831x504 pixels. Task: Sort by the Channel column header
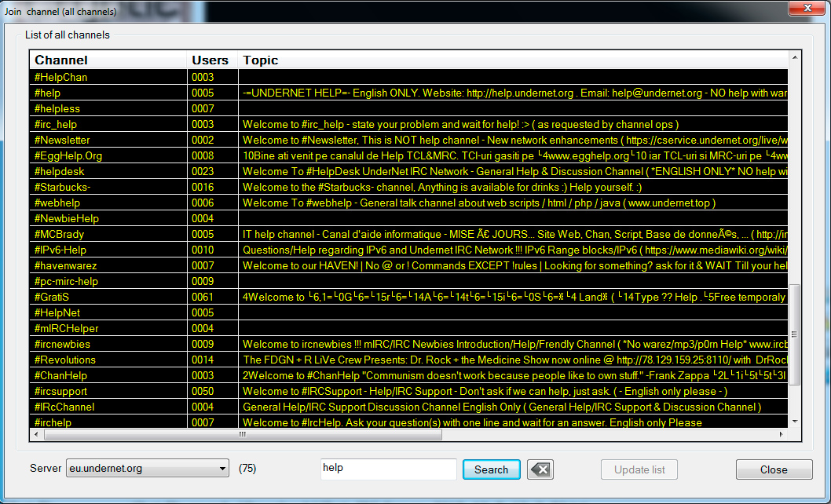(108, 60)
